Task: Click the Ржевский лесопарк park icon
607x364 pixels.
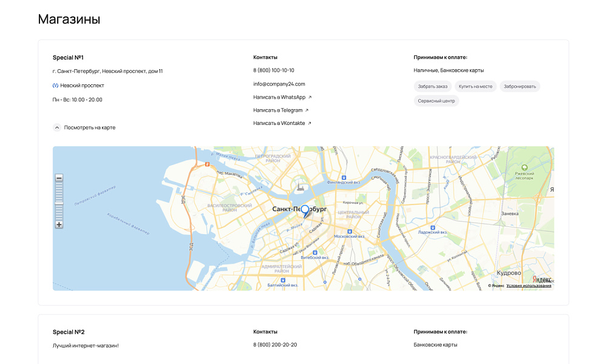Action: click(x=524, y=167)
